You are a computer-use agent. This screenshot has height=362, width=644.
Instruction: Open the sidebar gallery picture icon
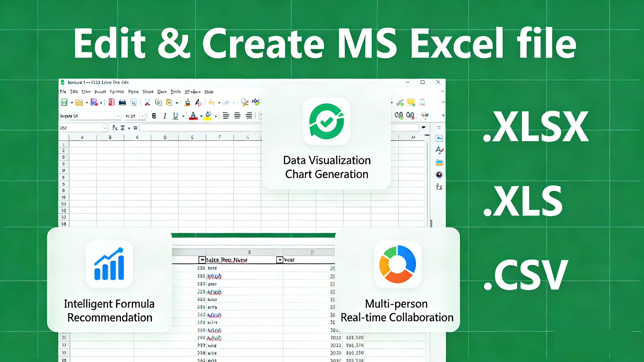(439, 162)
